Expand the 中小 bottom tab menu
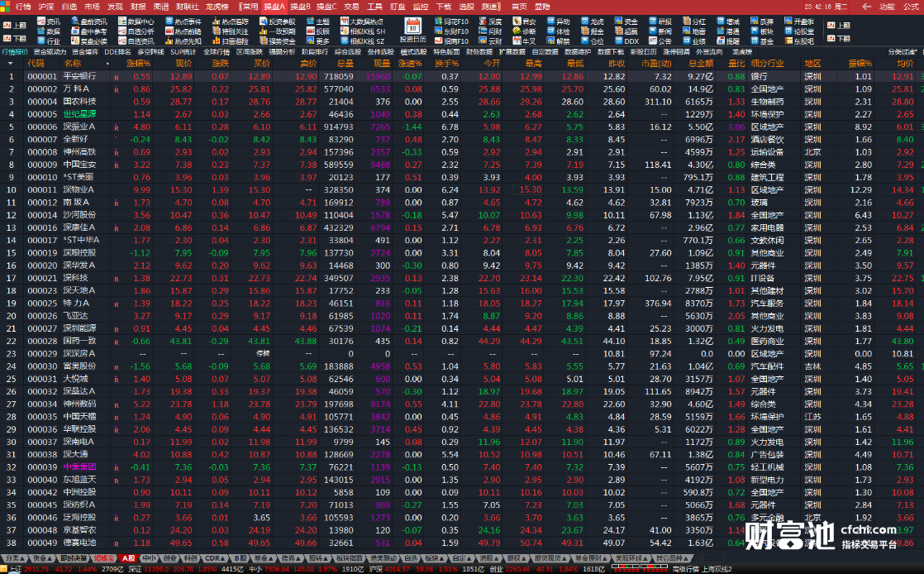 (x=150, y=558)
